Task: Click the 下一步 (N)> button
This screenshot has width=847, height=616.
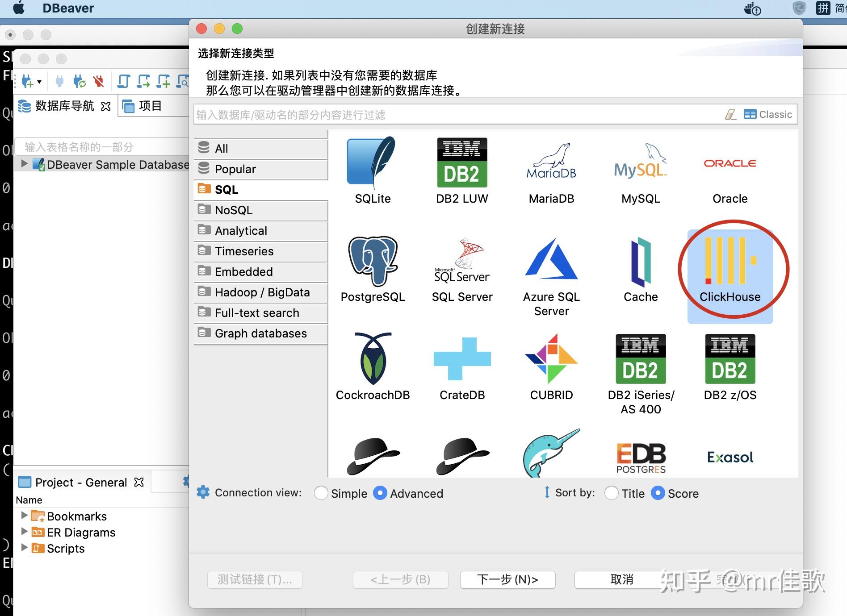Action: [507, 579]
